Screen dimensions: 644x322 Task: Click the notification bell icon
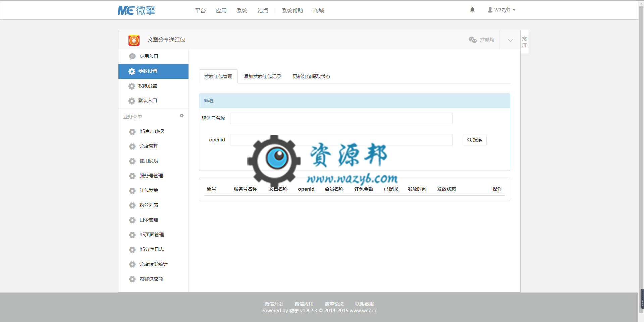click(472, 10)
